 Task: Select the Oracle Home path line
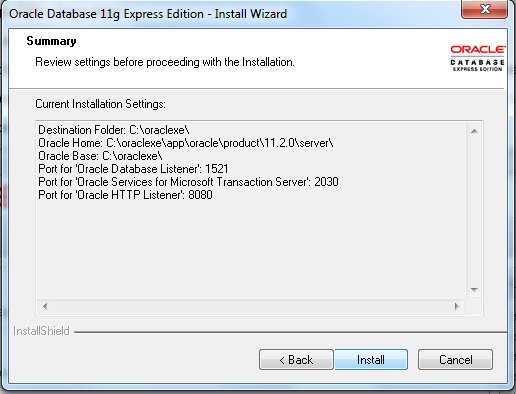point(186,143)
